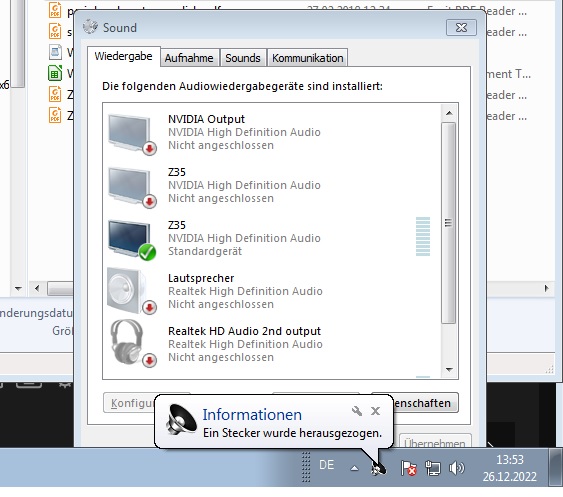Image resolution: width=563 pixels, height=497 pixels.
Task: Click Standardgerät status text under Z35
Action: click(205, 251)
